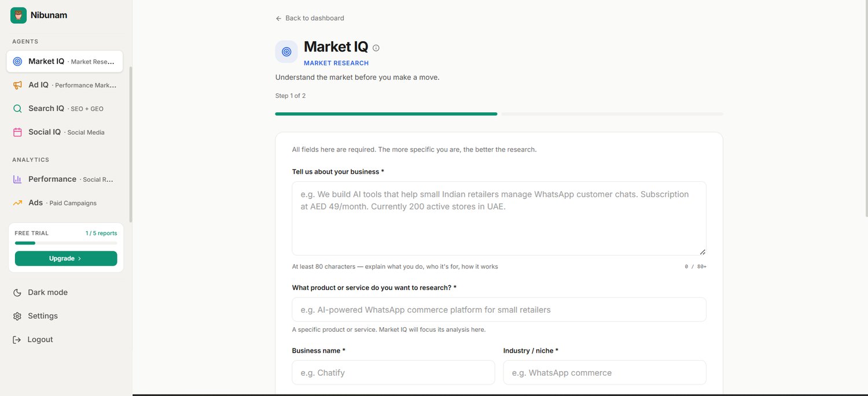Viewport: 868px width, 396px height.
Task: Click the Nibunam brand name
Action: click(x=49, y=16)
